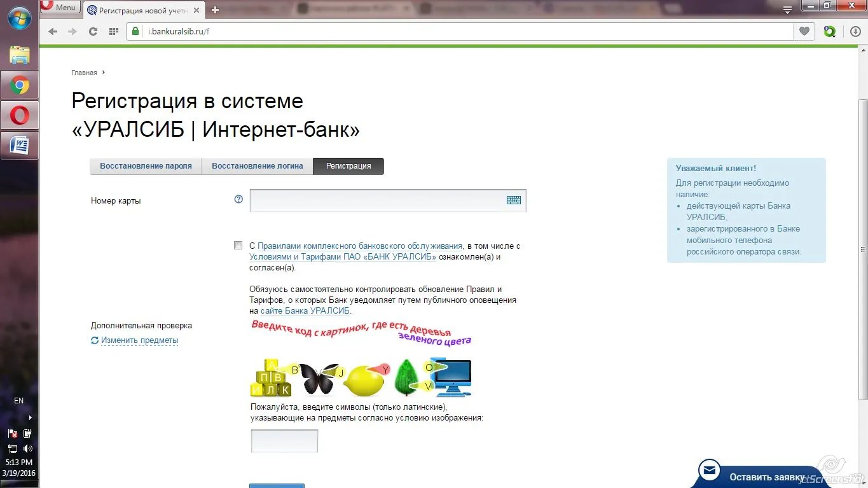Click the captcha symbols input field
The image size is (868, 488).
[x=284, y=441]
